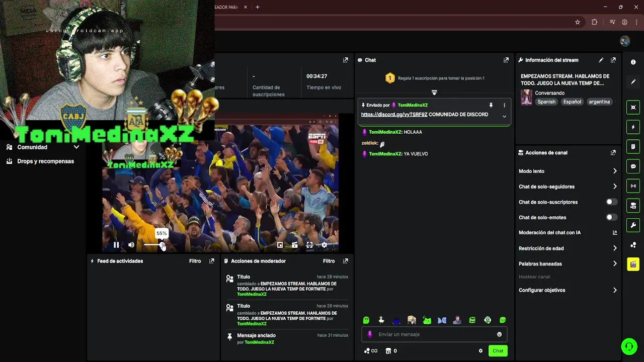Toggle activity feed lightning widget in sidebar
This screenshot has height=362, width=644.
pos(633,127)
